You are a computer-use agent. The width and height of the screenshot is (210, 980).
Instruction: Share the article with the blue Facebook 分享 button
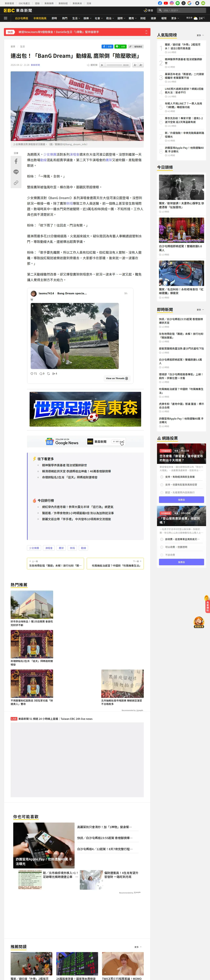pyautogui.click(x=107, y=46)
